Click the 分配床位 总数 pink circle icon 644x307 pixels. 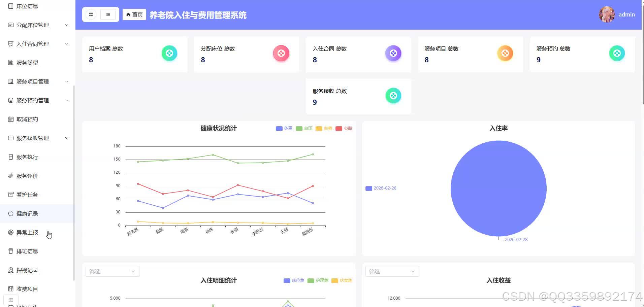[281, 53]
